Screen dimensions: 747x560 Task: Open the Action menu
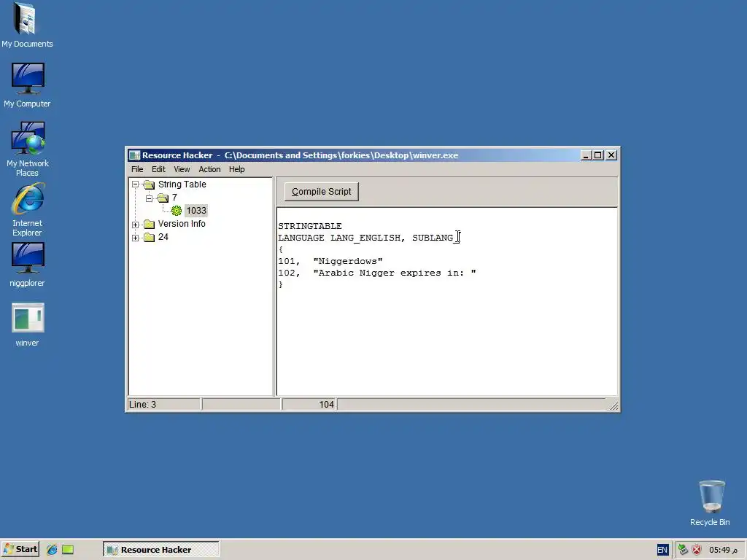click(x=209, y=169)
